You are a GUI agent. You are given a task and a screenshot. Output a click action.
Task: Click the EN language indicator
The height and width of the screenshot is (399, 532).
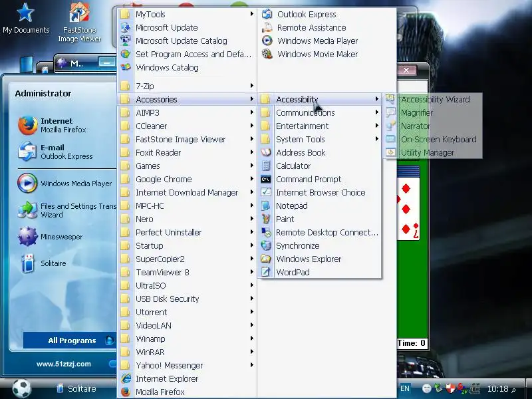tap(405, 388)
